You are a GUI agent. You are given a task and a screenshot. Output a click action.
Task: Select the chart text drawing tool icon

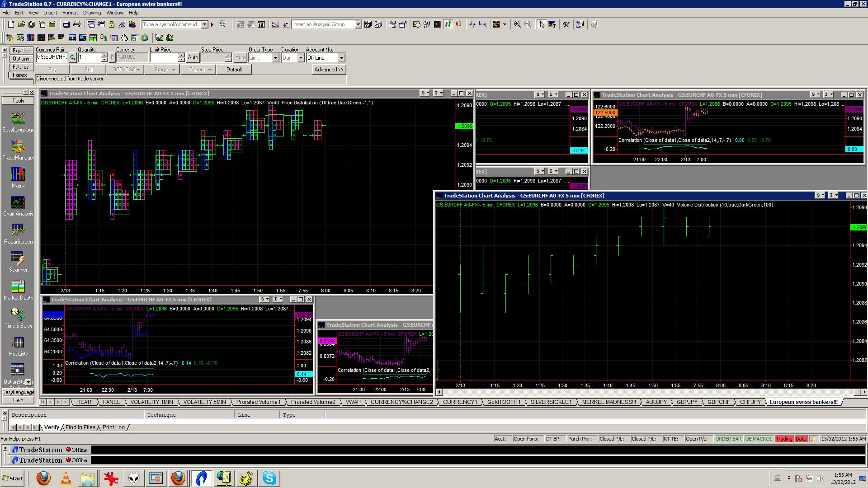tap(552, 24)
